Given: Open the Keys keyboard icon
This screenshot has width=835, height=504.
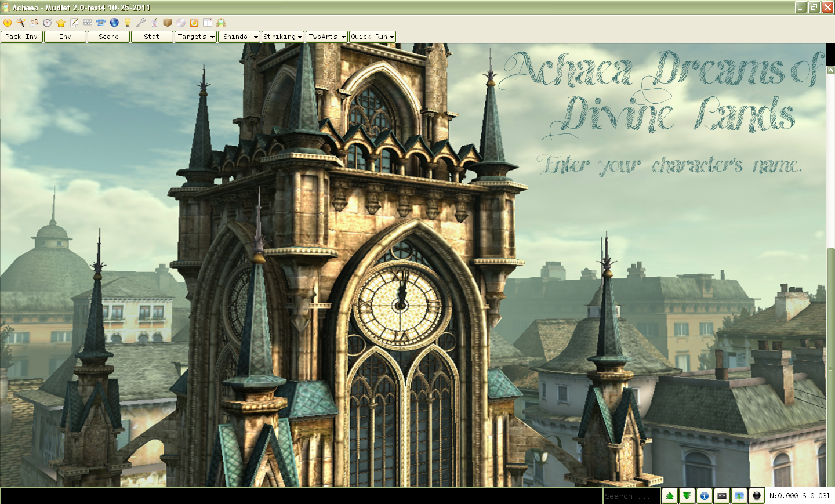Looking at the screenshot, I should click(x=88, y=23).
